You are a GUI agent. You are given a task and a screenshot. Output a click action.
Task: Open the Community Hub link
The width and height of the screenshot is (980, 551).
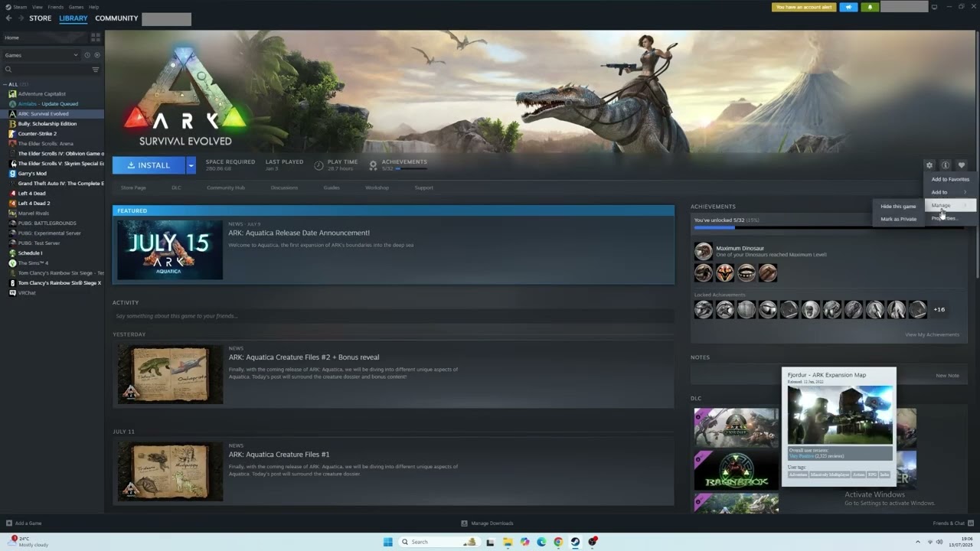(226, 187)
